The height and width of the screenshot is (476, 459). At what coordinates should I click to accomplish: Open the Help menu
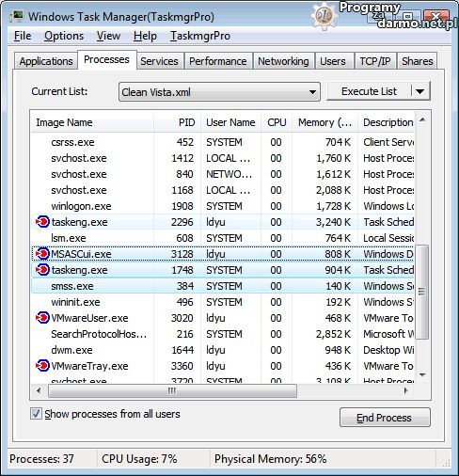[145, 36]
